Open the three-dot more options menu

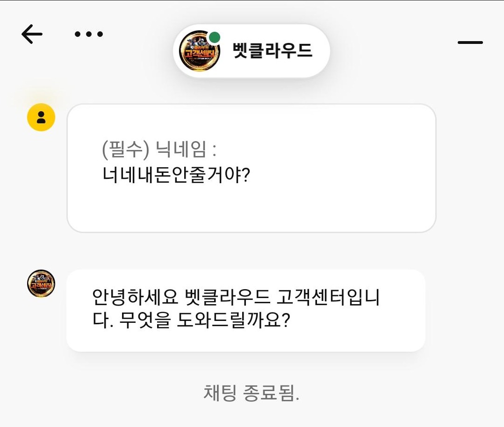point(89,34)
